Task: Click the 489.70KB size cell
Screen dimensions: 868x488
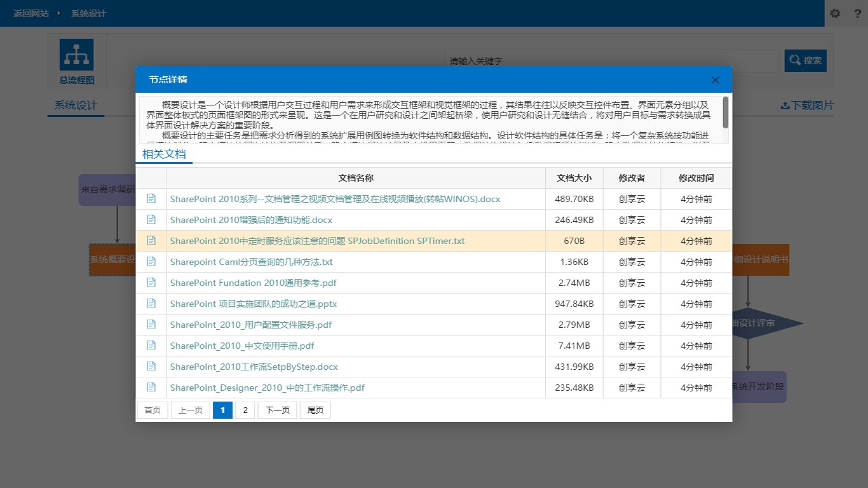Action: coord(574,199)
